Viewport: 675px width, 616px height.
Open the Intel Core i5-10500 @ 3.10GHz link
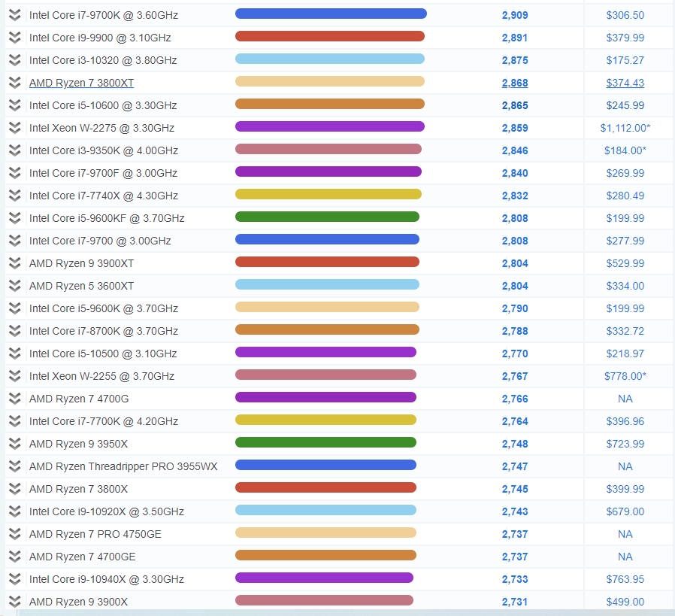point(103,354)
